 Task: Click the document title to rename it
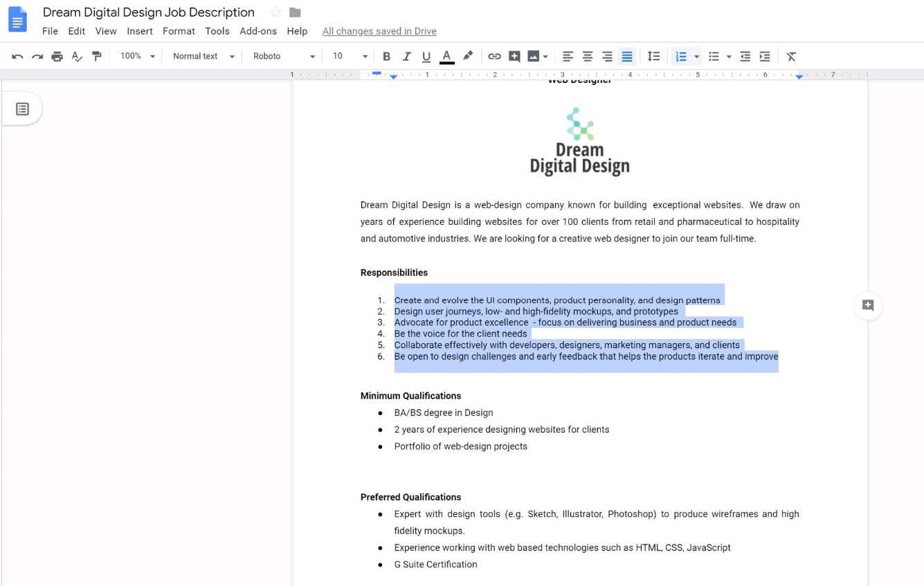point(149,12)
